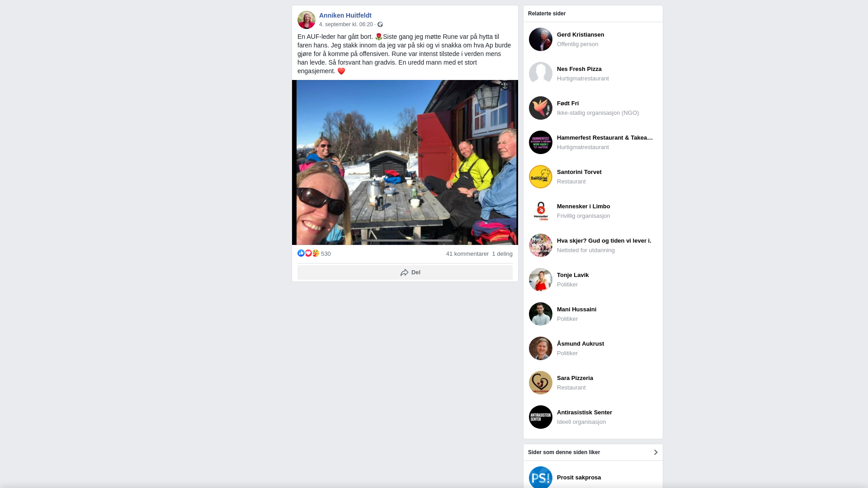
Task: Open the Mennesker i Limbo padlock logo
Action: coord(540,211)
